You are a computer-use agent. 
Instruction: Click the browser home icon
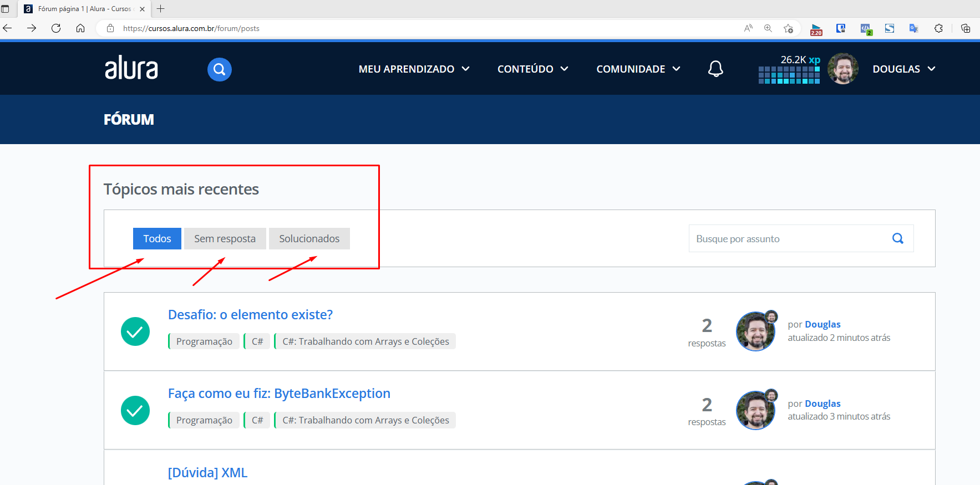(x=80, y=28)
